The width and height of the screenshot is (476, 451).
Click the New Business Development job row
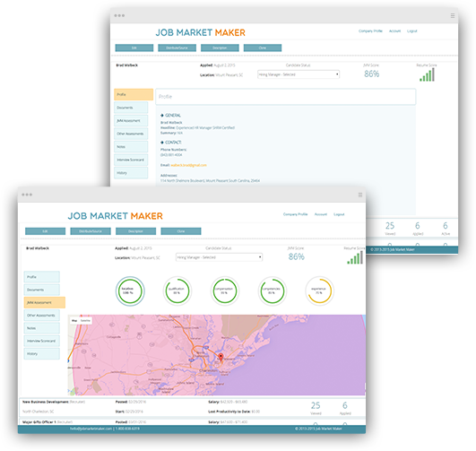[192, 407]
